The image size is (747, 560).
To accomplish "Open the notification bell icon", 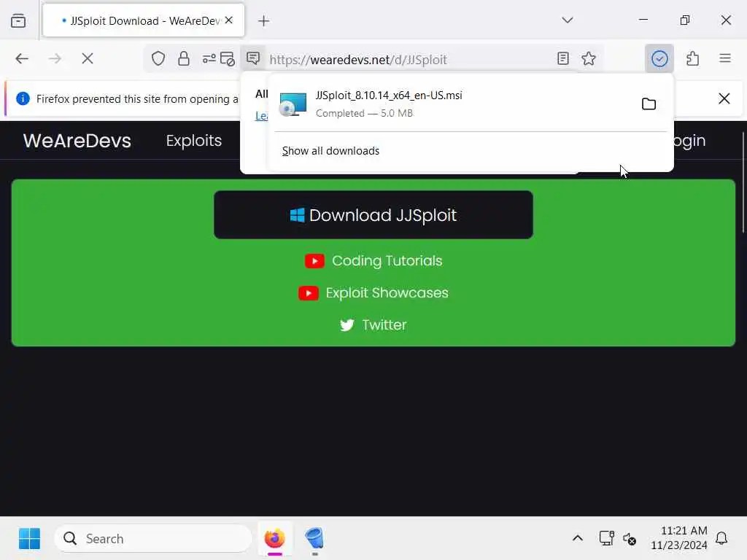I will point(721,539).
